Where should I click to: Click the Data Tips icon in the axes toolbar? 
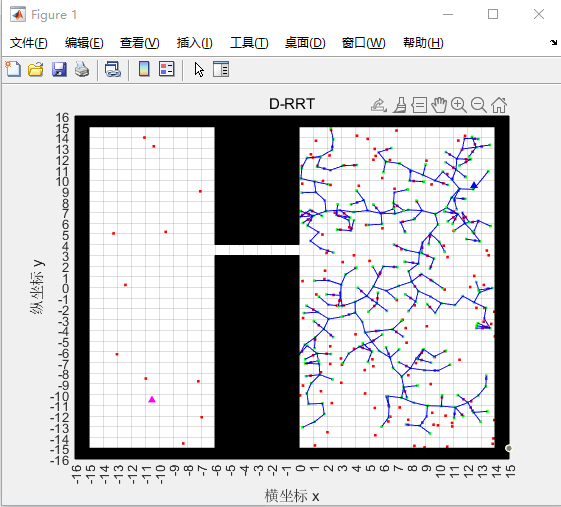coord(419,105)
